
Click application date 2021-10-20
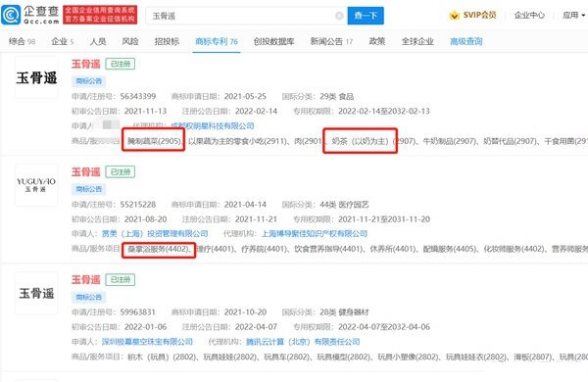click(x=245, y=311)
